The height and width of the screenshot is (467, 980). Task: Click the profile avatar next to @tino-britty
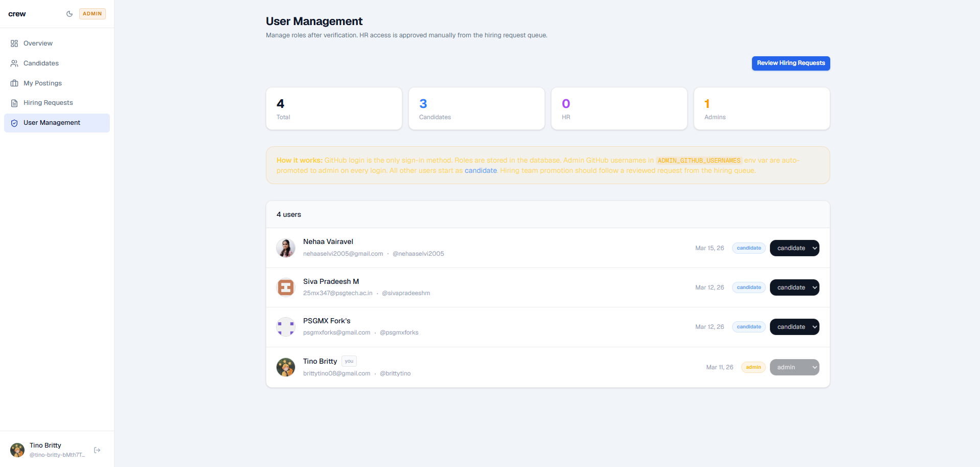click(x=17, y=450)
